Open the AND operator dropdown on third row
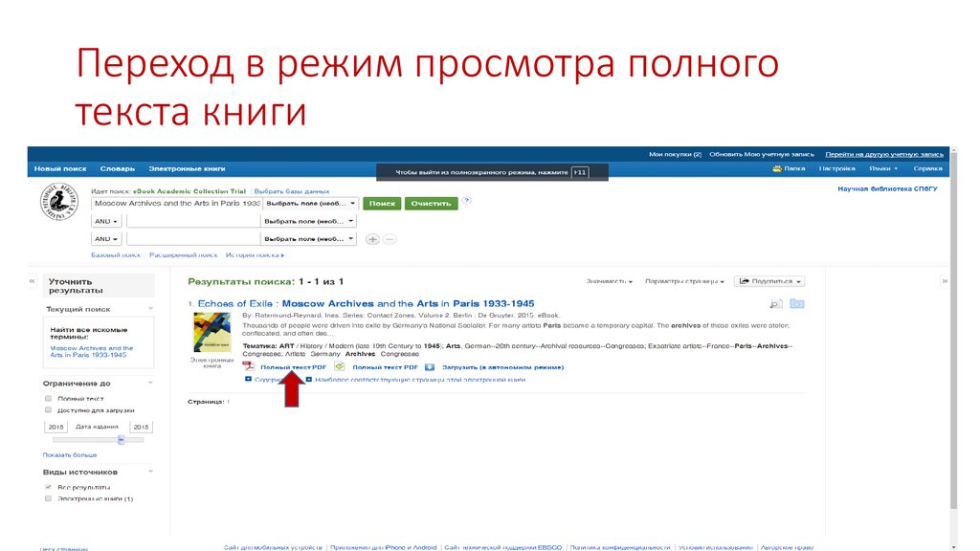The image size is (980, 551). [106, 238]
